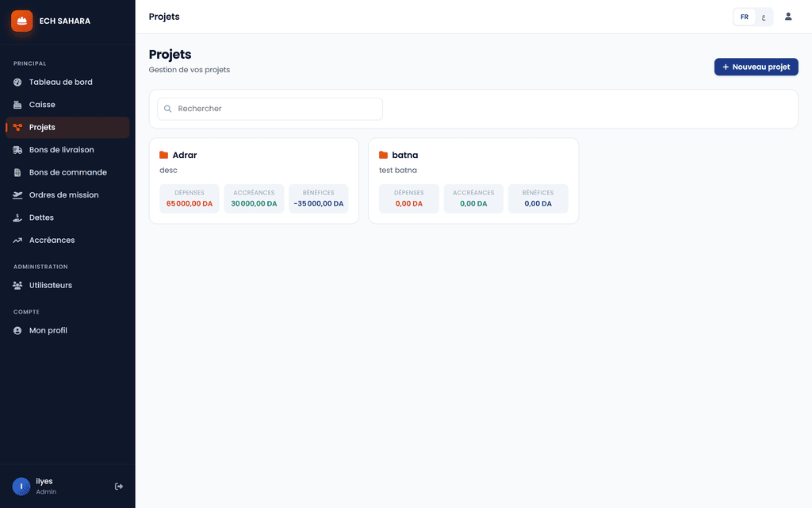The height and width of the screenshot is (508, 812).
Task: Focus the Rechercher search field
Action: pyautogui.click(x=270, y=109)
